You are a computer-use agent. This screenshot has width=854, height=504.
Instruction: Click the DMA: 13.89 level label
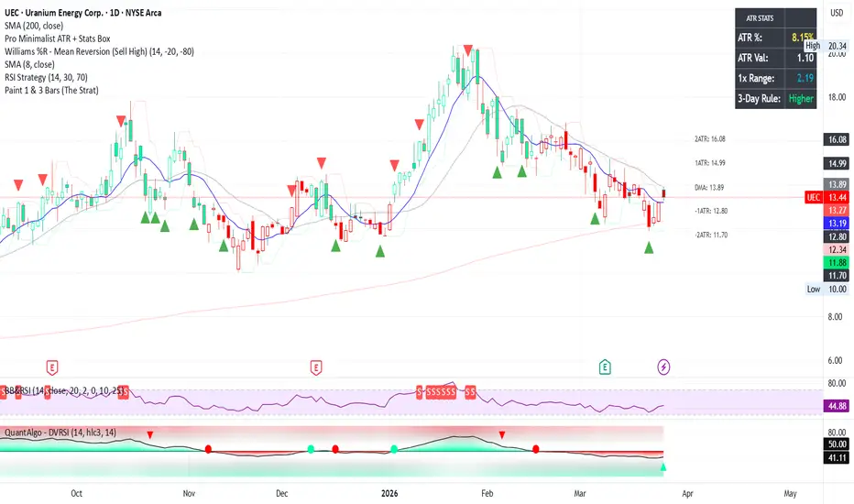pos(709,188)
